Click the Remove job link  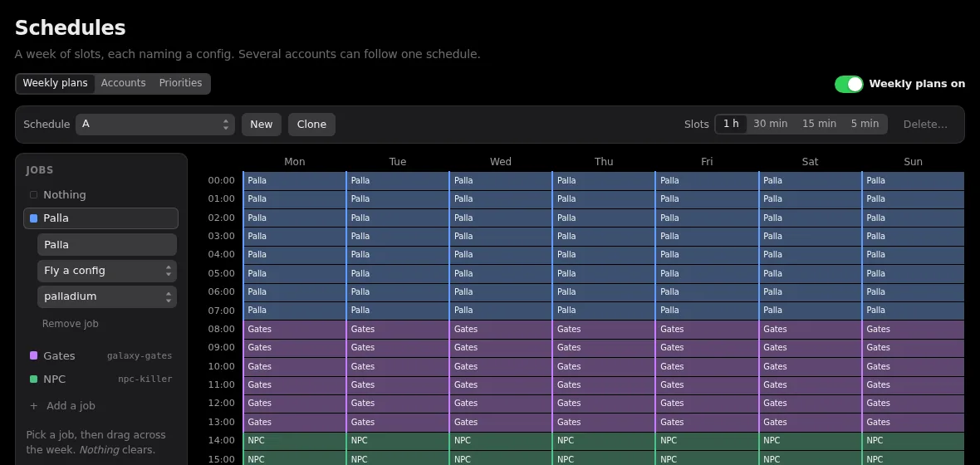tap(70, 324)
